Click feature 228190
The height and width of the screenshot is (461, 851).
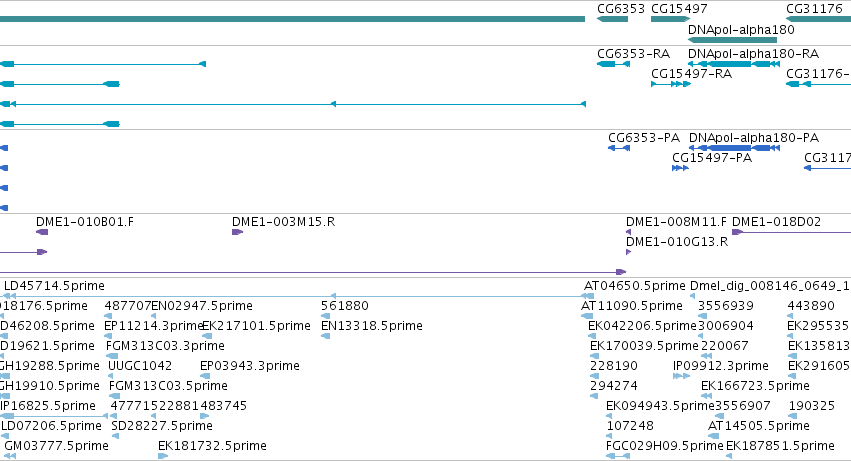(614, 367)
